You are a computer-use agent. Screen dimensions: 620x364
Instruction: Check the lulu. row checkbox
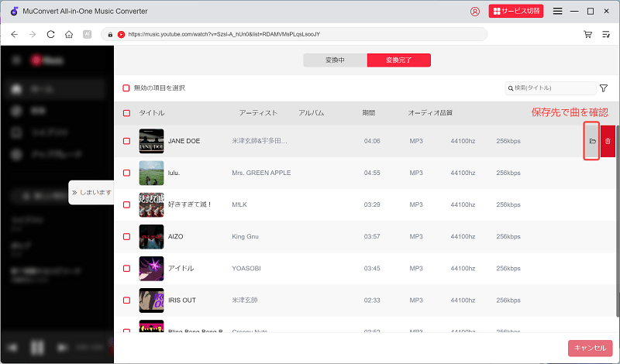126,173
